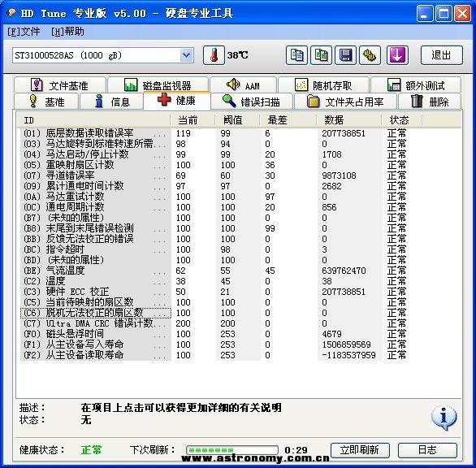Click the next refresh progress bar

point(232,450)
